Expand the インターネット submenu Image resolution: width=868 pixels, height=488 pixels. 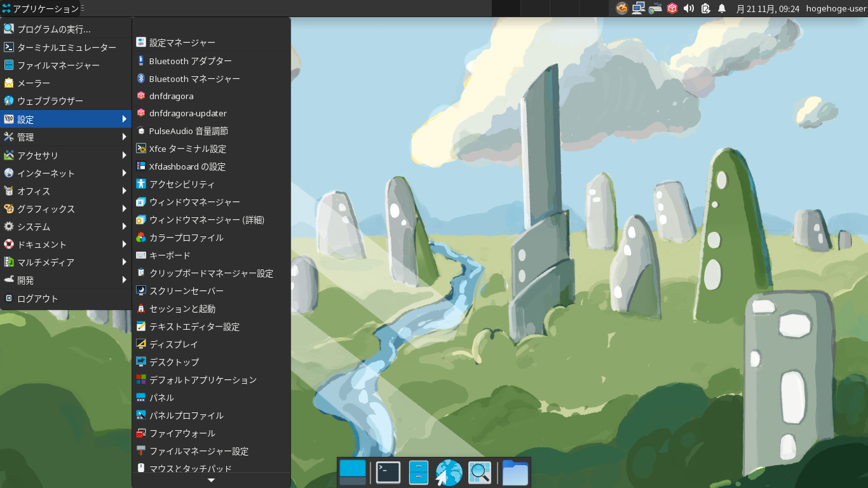pyautogui.click(x=65, y=173)
